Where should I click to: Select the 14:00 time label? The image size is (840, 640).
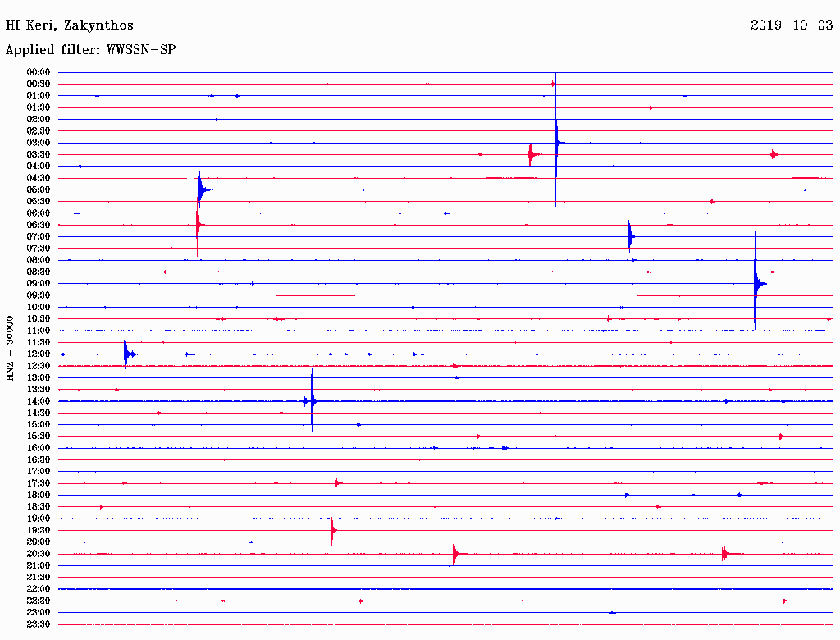click(x=38, y=401)
